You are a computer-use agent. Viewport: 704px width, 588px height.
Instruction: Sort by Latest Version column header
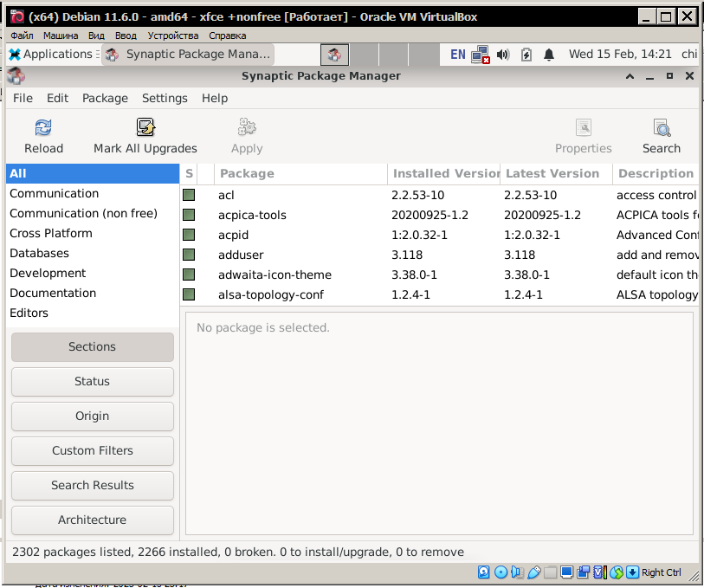tap(556, 174)
